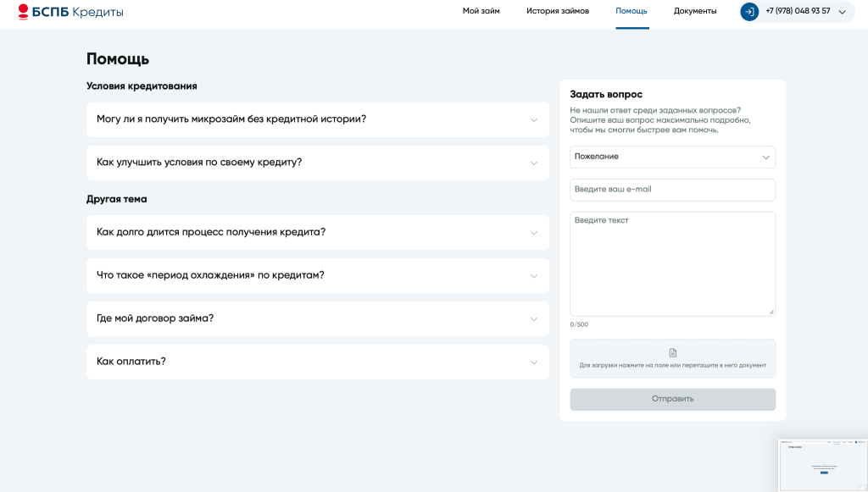This screenshot has width=868, height=492.
Task: Click chevron beside 'Как оплатить?'
Action: tap(533, 362)
